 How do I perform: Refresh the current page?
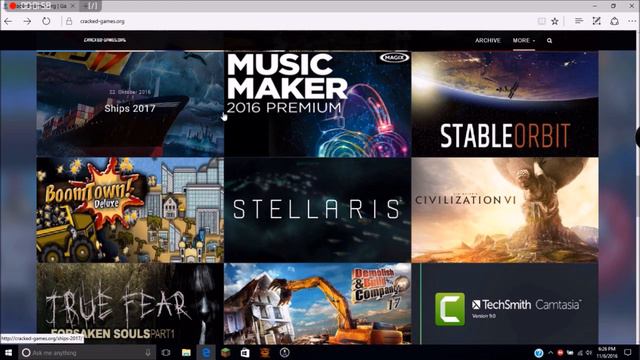point(46,21)
